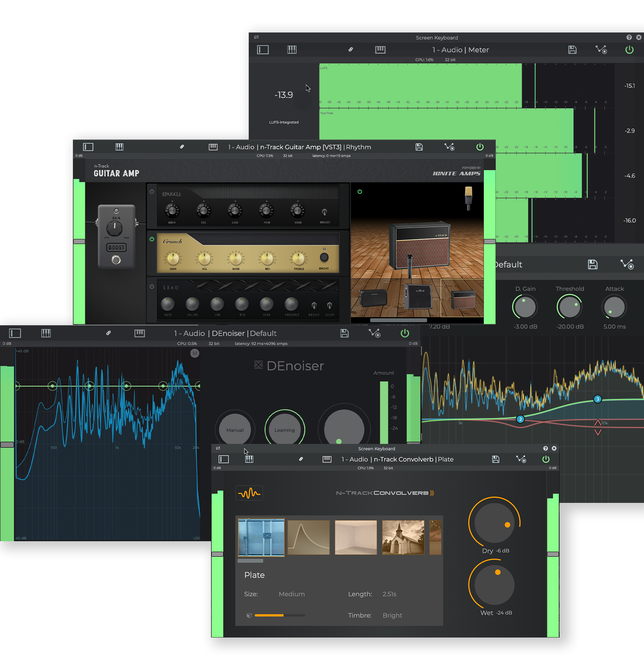Toggle sidebar panel icon in DEnoiser window
The height and width of the screenshot is (670, 644).
coord(15,333)
